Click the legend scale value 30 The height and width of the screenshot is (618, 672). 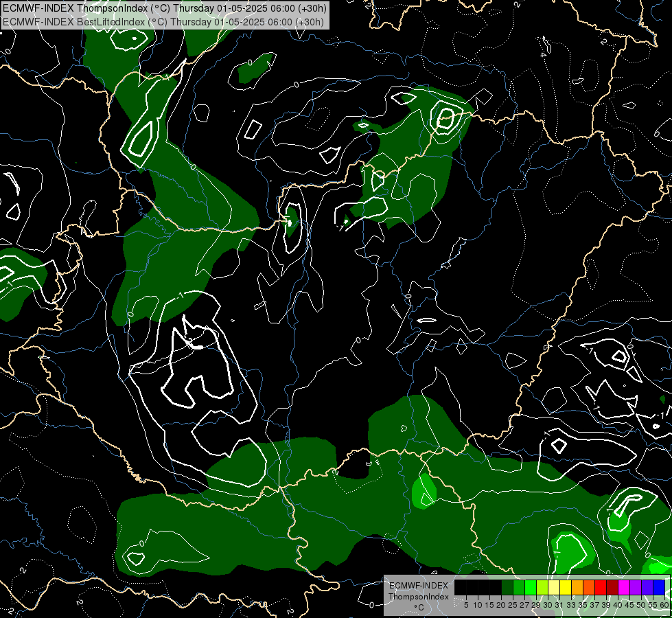[548, 605]
